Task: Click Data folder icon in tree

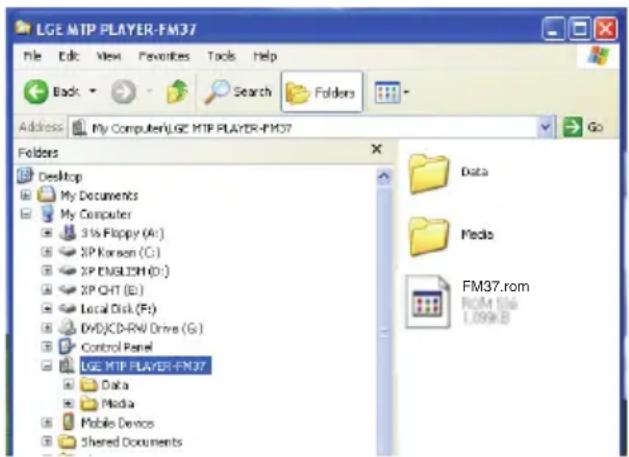Action: (x=89, y=385)
